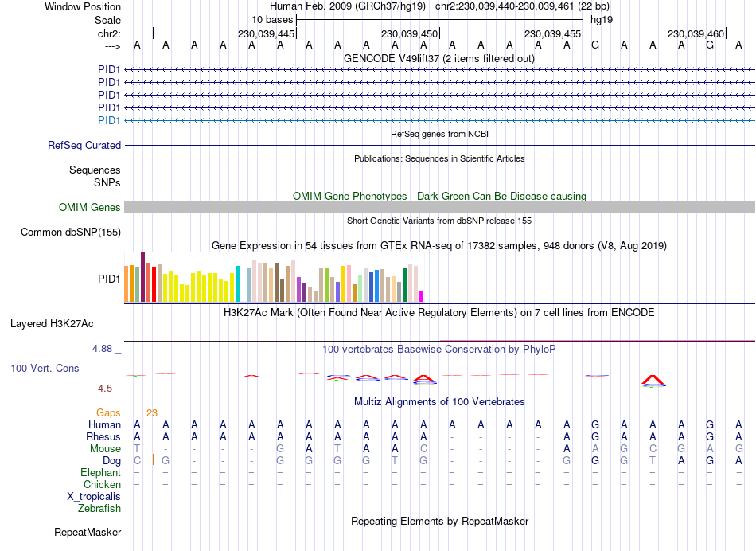Click 'RefSeq genes from NCBI' title
This screenshot has width=756, height=551.
point(439,134)
